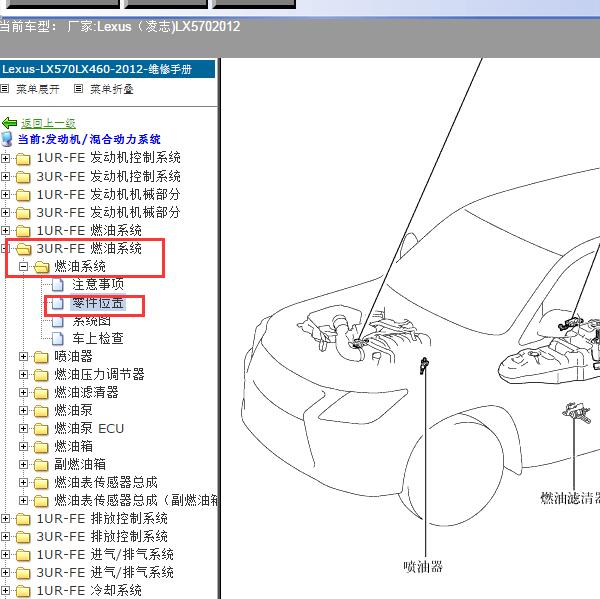
Task: Expand 燃油箱 folder plus sign
Action: click(x=23, y=446)
